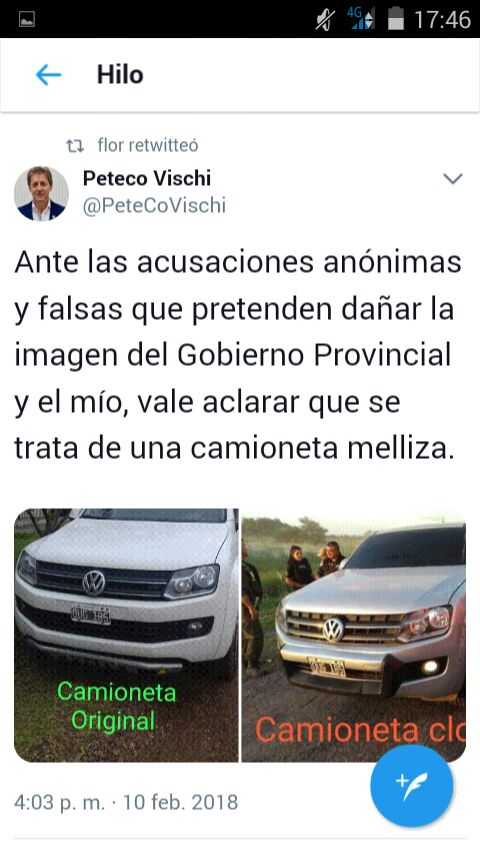This screenshot has height=854, width=480.
Task: Tap the muted sound status icon
Action: (326, 20)
